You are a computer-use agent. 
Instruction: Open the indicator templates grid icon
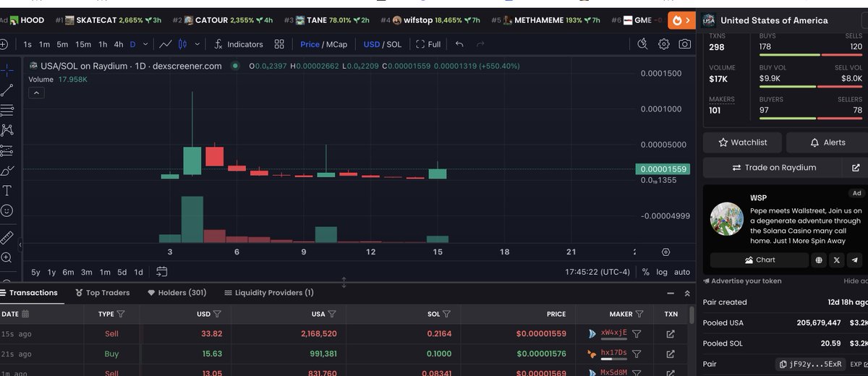tap(279, 44)
